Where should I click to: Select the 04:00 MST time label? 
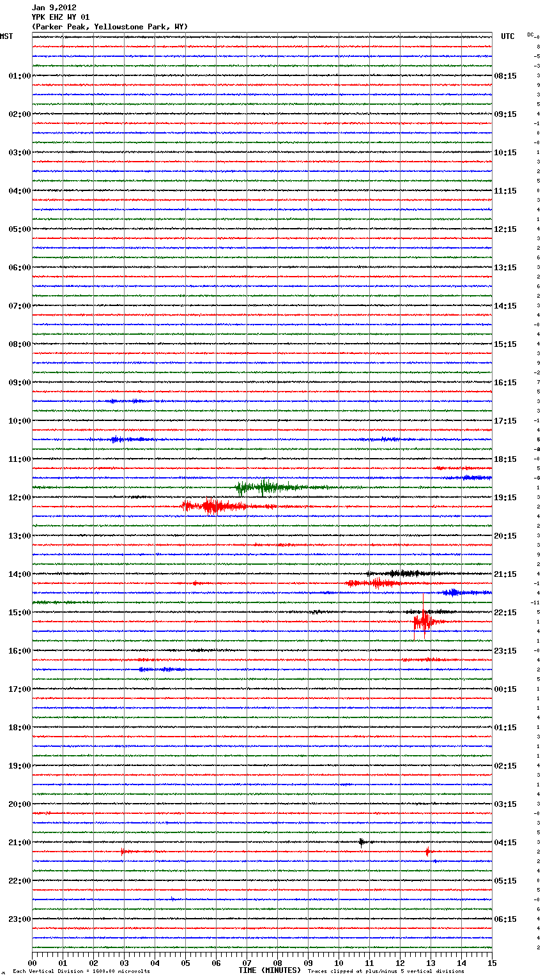20,191
